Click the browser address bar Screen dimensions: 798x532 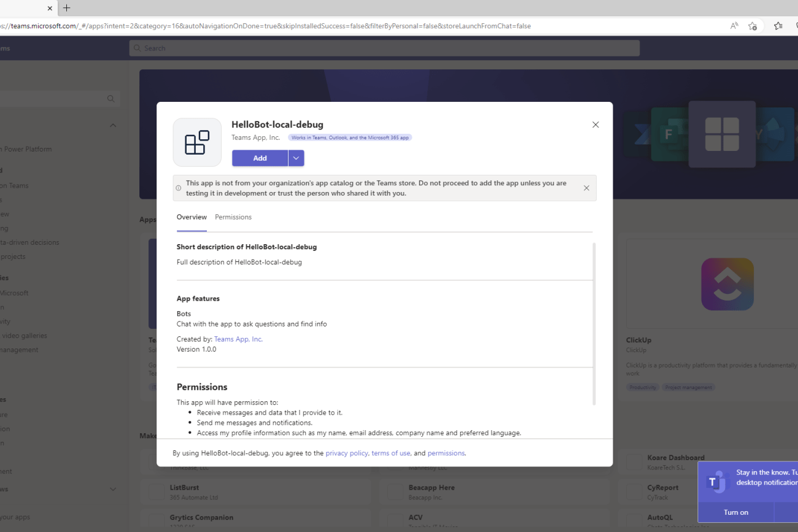click(x=362, y=26)
